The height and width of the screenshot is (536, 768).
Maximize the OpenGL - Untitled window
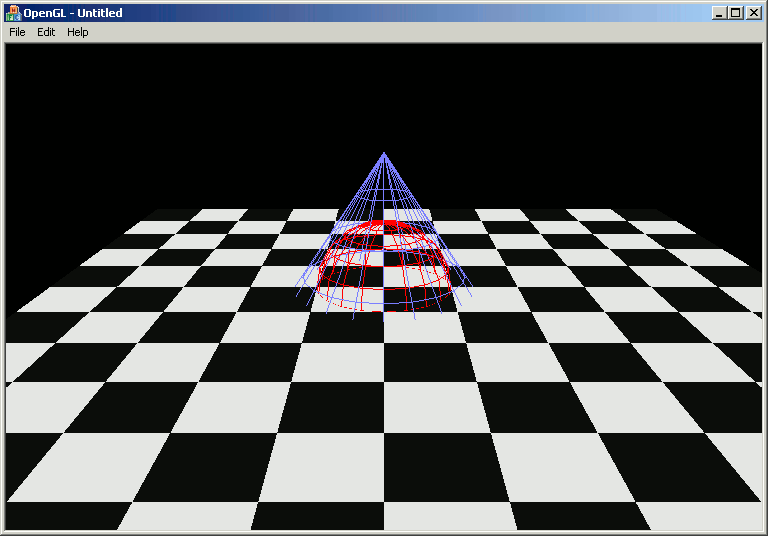tap(736, 13)
